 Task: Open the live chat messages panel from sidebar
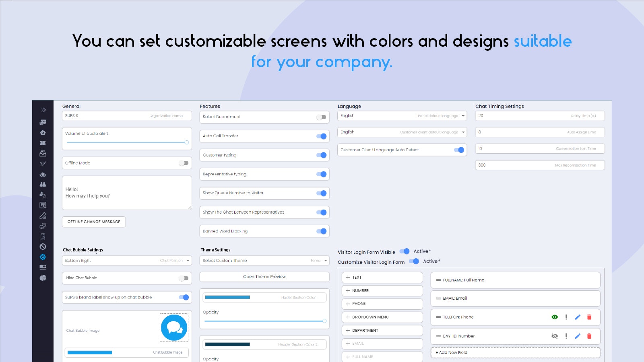point(43,122)
